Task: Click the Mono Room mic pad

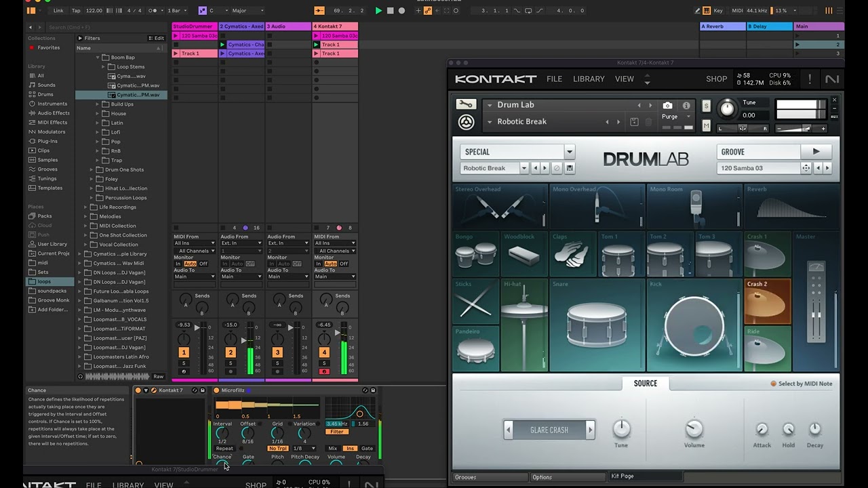Action: 694,206
